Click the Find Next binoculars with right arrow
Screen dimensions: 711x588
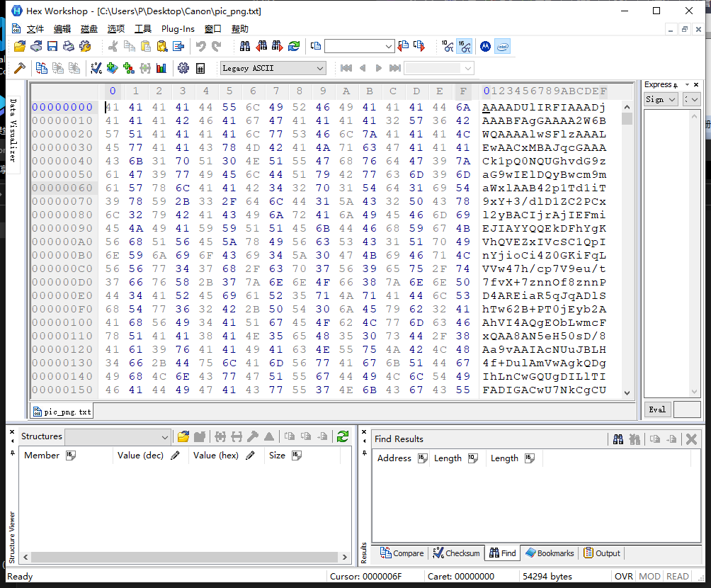pos(277,46)
